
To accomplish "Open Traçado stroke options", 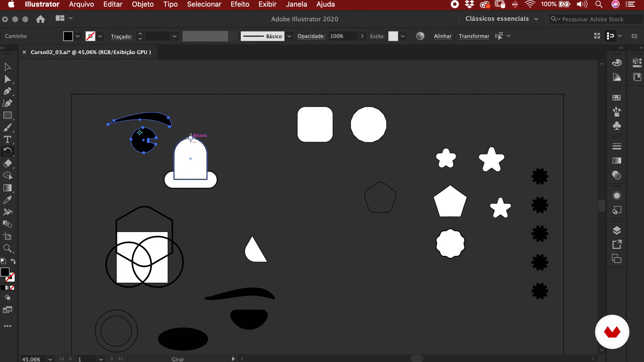I will [121, 37].
